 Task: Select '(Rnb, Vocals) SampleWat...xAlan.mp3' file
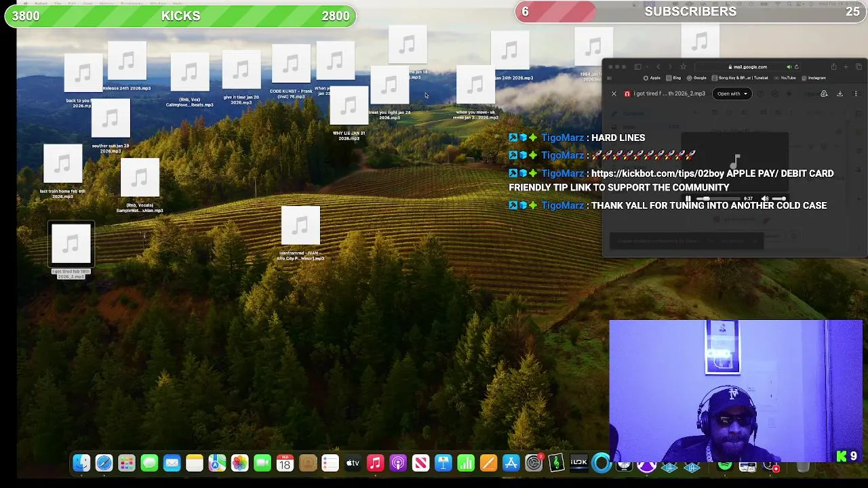(140, 185)
